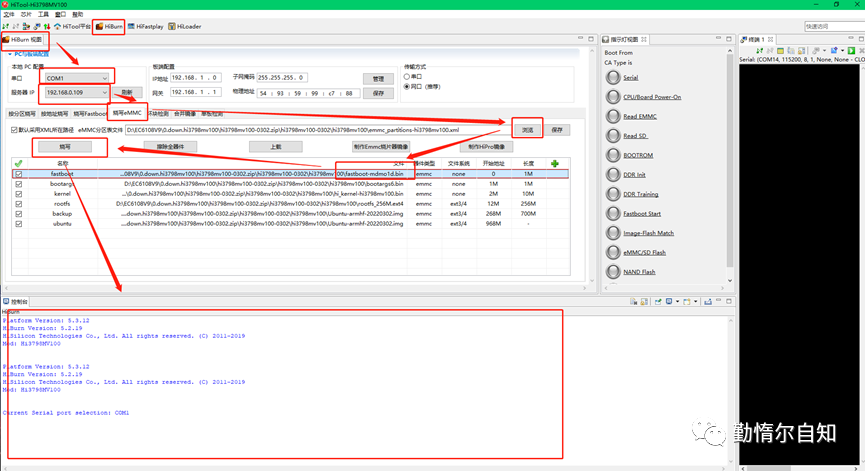
Task: Minimize the HiBurn view panel
Action: [580, 39]
